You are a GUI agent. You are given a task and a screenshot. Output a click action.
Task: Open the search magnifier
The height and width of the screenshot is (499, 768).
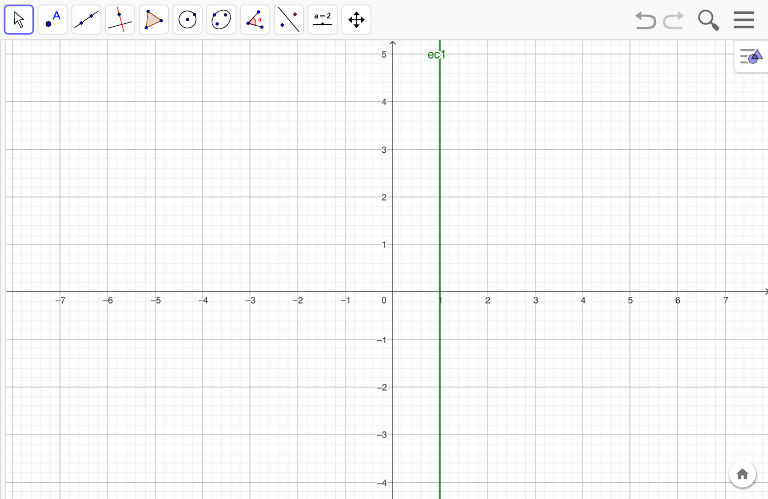click(708, 21)
